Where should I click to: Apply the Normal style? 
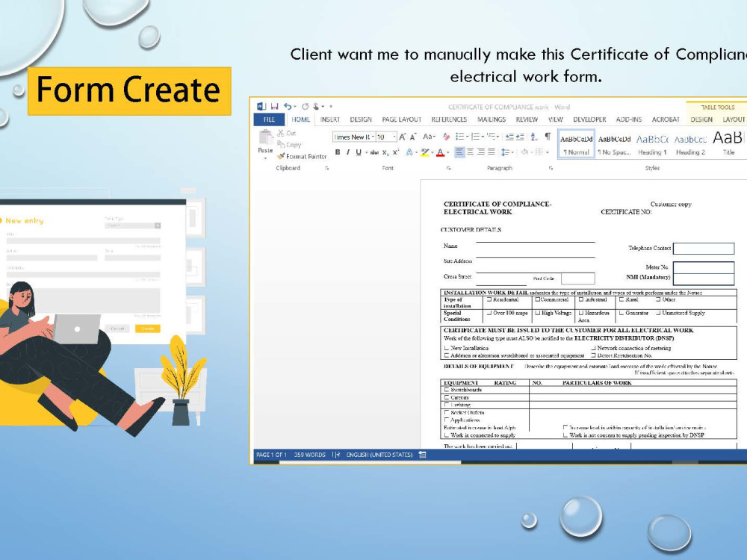[576, 144]
